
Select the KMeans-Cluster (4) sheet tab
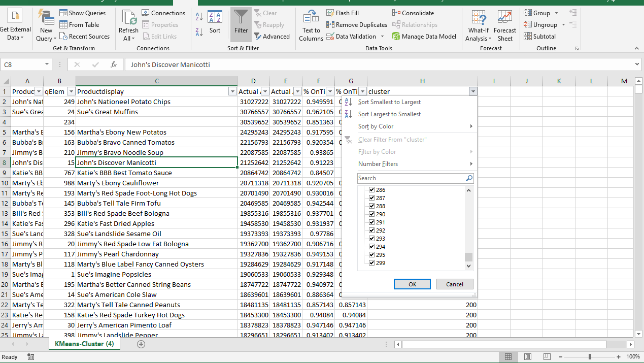tap(84, 344)
